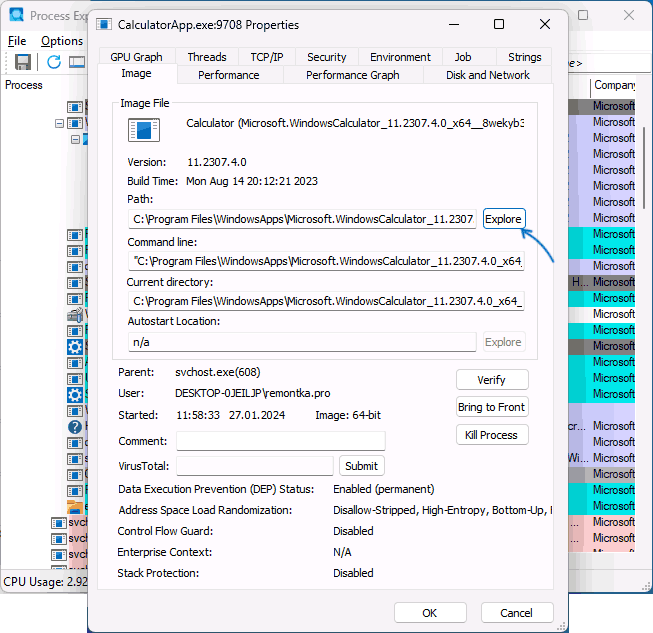Screen dimensions: 653x633
Task: Switch to the Strings tab
Action: pyautogui.click(x=525, y=57)
